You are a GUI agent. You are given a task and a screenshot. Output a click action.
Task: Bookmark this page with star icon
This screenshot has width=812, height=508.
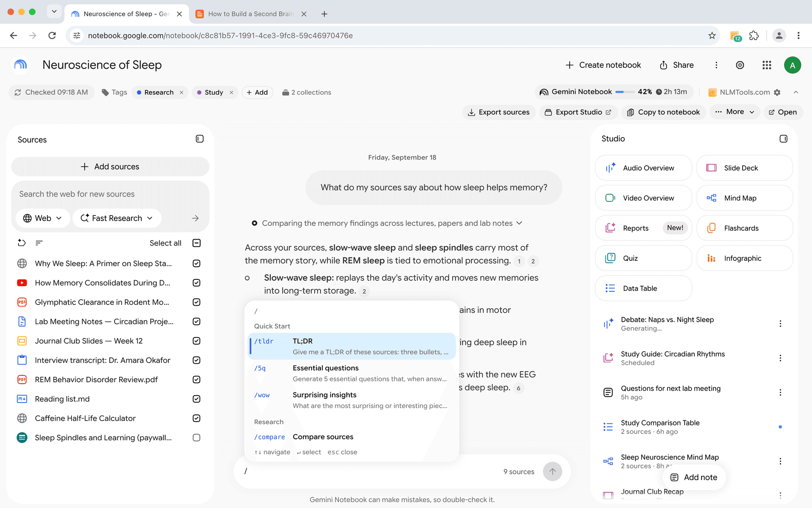(x=712, y=36)
